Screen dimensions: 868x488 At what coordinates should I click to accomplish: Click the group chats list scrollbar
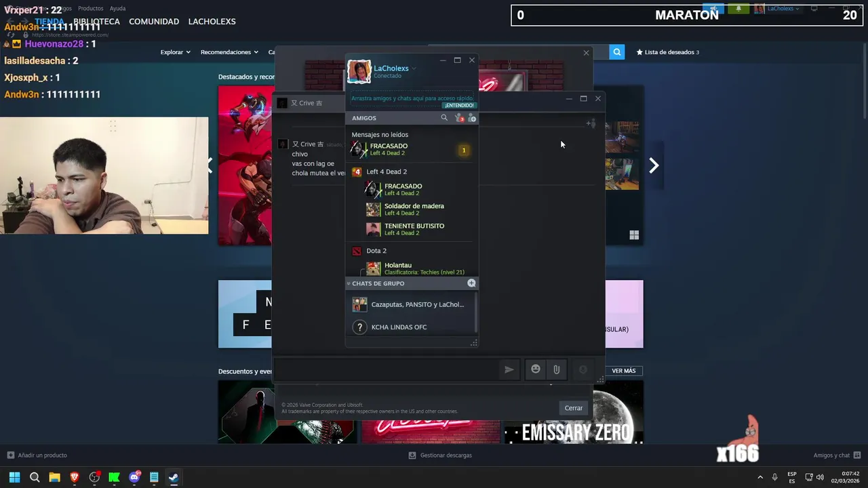(475, 312)
